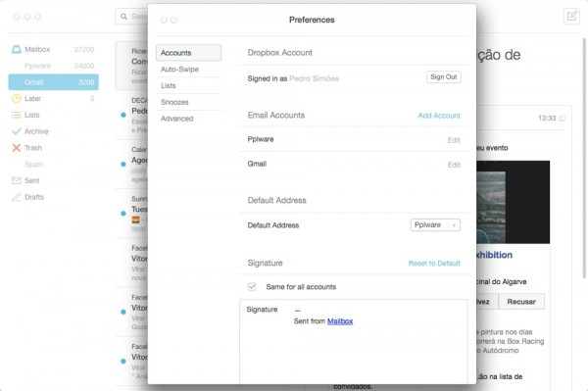The width and height of the screenshot is (588, 391).
Task: Click the Mailbox link in signature
Action: point(340,321)
